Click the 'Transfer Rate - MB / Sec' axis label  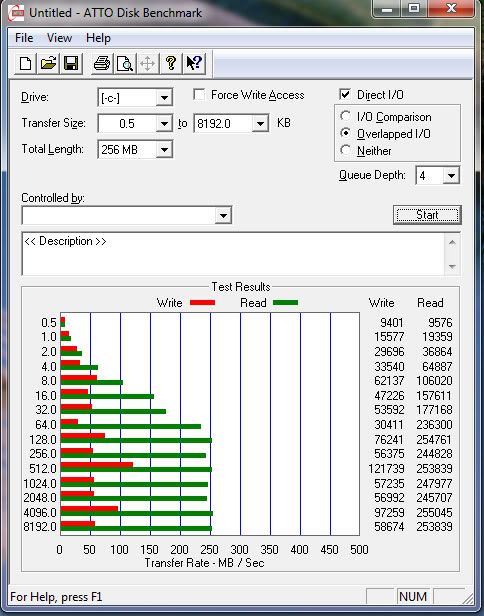click(204, 563)
